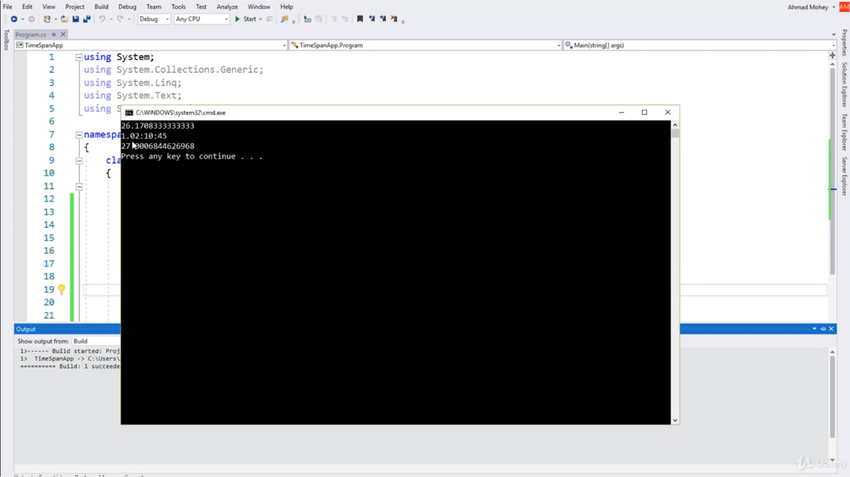Open the Solution Explorer side tab
This screenshot has width=850, height=477.
click(x=844, y=85)
